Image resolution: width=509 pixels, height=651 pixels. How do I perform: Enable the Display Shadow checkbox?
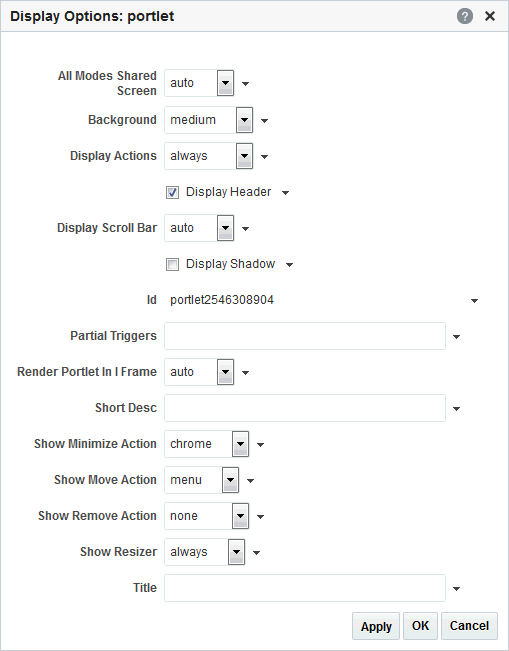tap(172, 264)
